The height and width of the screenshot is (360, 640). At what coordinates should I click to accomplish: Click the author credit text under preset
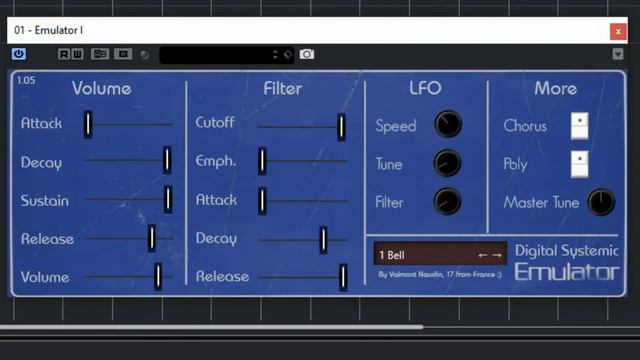440,274
